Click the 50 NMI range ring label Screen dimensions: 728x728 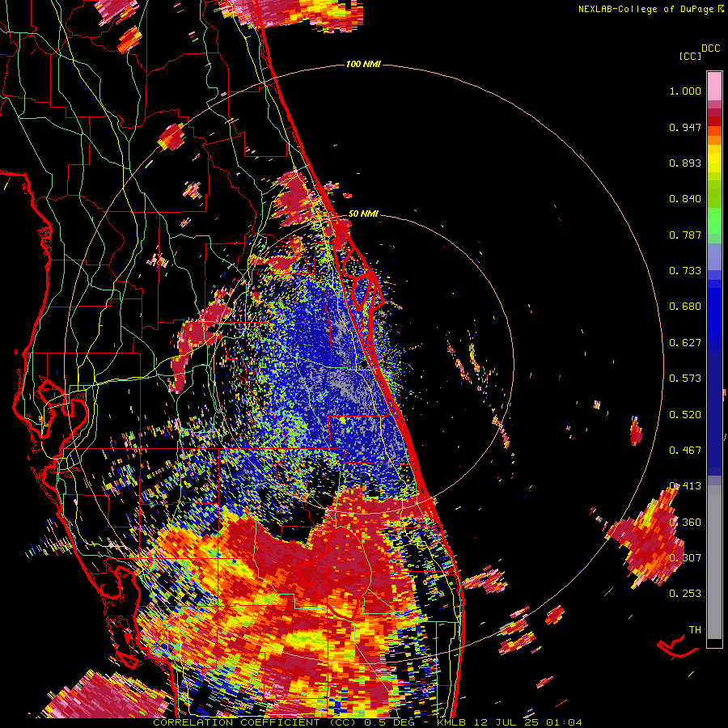coord(363,214)
